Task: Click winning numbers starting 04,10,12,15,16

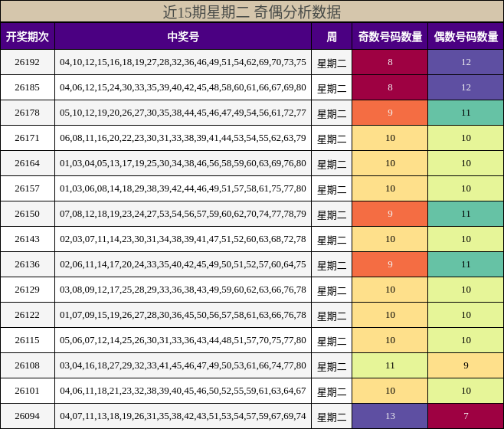Action: tap(183, 62)
